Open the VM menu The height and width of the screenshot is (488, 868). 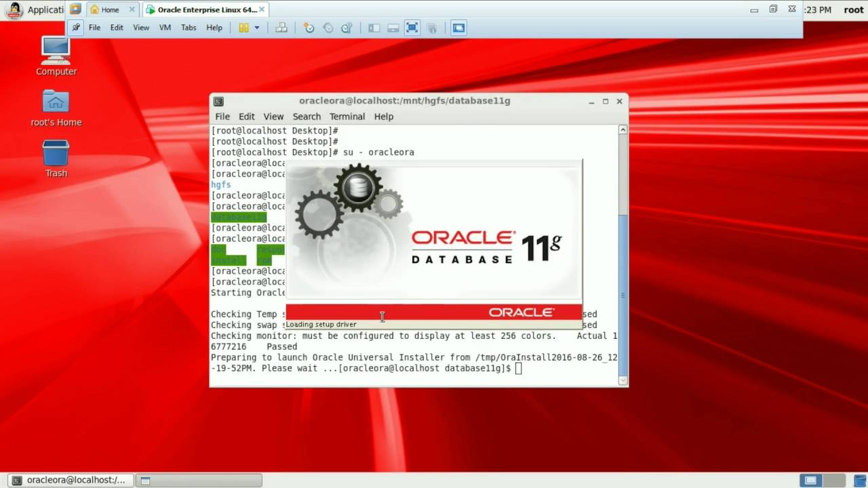(x=165, y=28)
